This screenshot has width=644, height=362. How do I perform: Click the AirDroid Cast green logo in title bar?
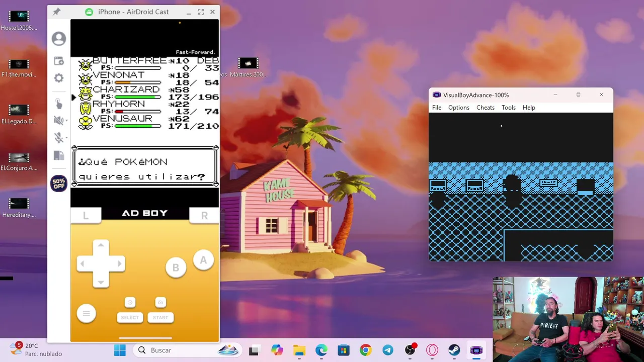click(x=89, y=12)
